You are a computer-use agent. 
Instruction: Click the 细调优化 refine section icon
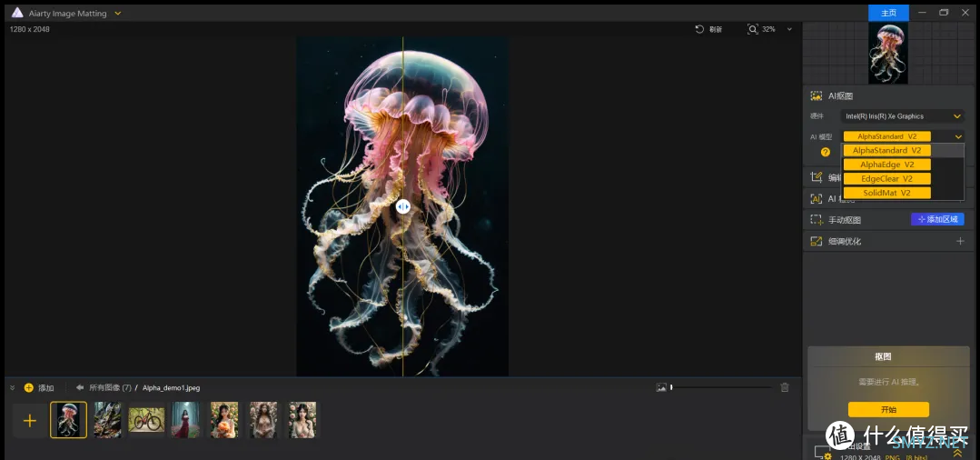[816, 241]
